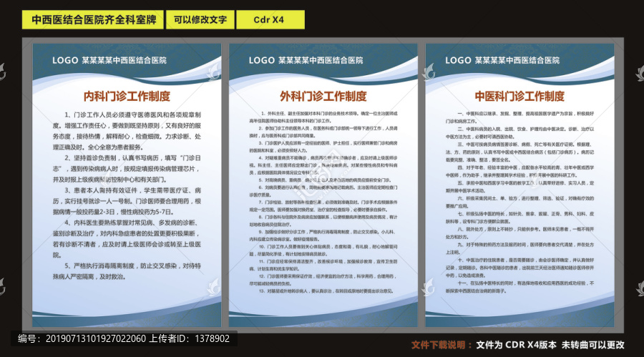Click the LOGO header on the 外科 poster
This screenshot has width=644, height=357.
click(306, 60)
